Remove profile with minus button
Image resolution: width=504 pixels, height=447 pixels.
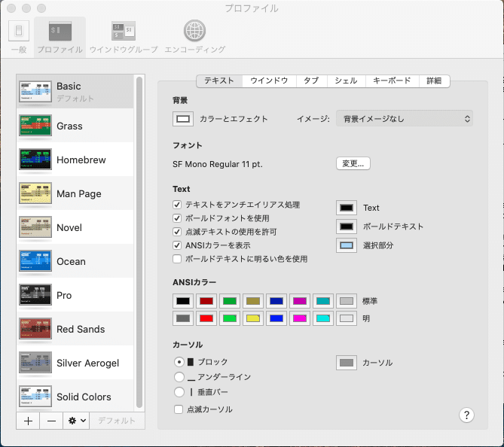[51, 421]
